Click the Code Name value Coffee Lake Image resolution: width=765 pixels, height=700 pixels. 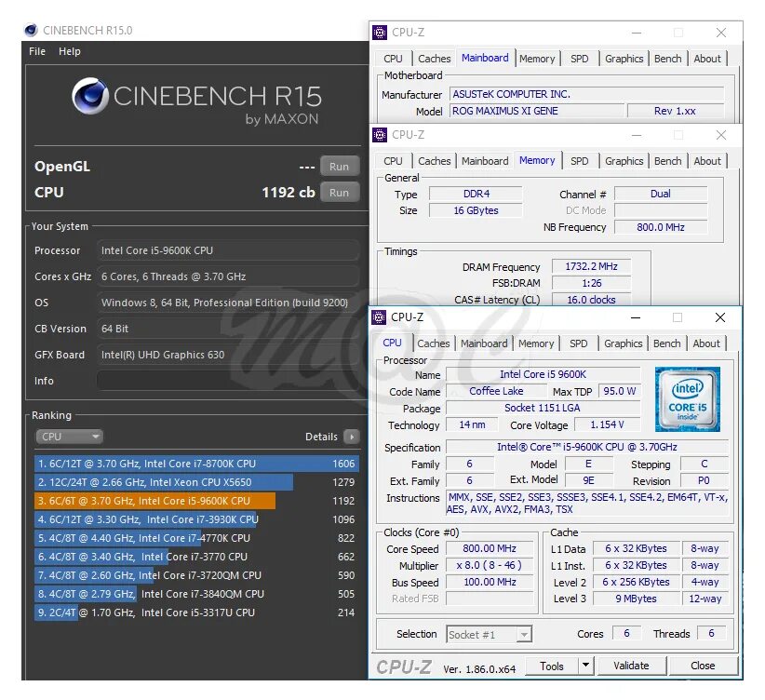[x=496, y=391]
